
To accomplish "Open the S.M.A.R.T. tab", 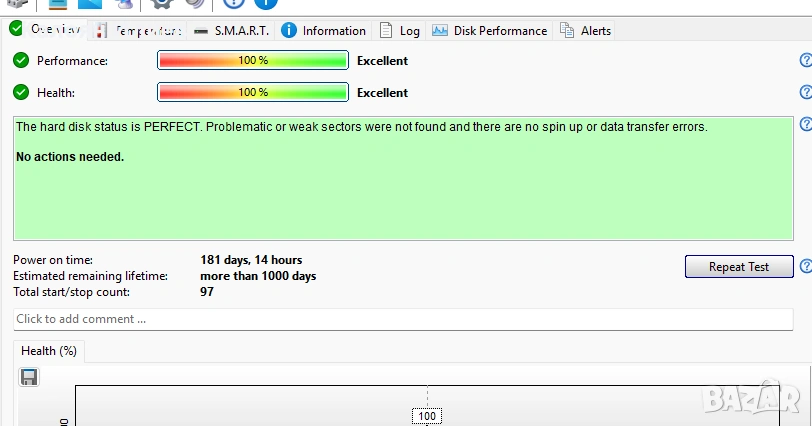I will click(x=231, y=31).
